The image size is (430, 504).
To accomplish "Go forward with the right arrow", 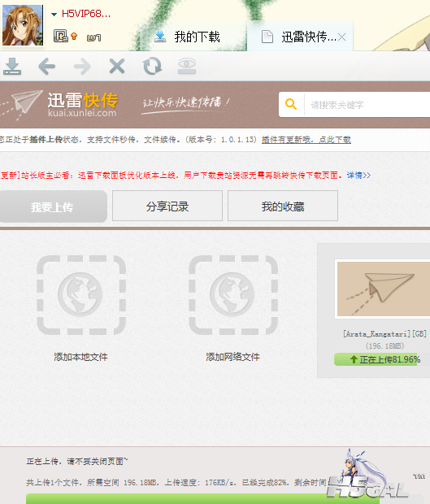I will pyautogui.click(x=82, y=67).
